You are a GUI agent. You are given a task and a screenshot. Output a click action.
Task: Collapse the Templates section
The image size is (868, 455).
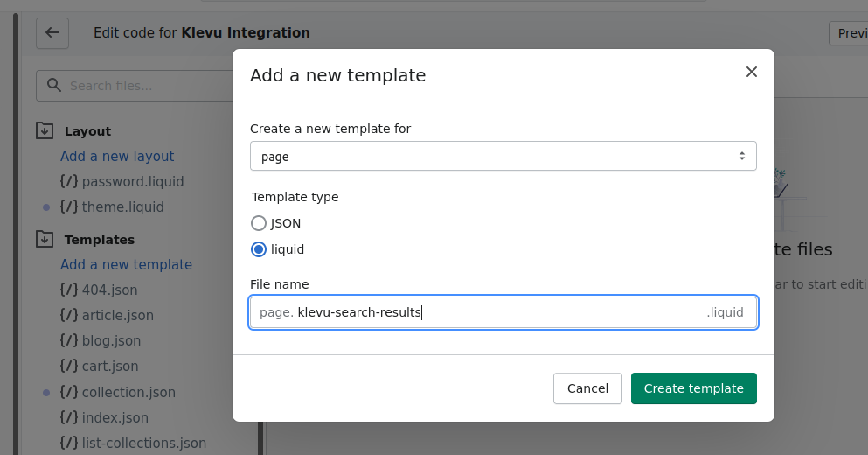pos(99,240)
